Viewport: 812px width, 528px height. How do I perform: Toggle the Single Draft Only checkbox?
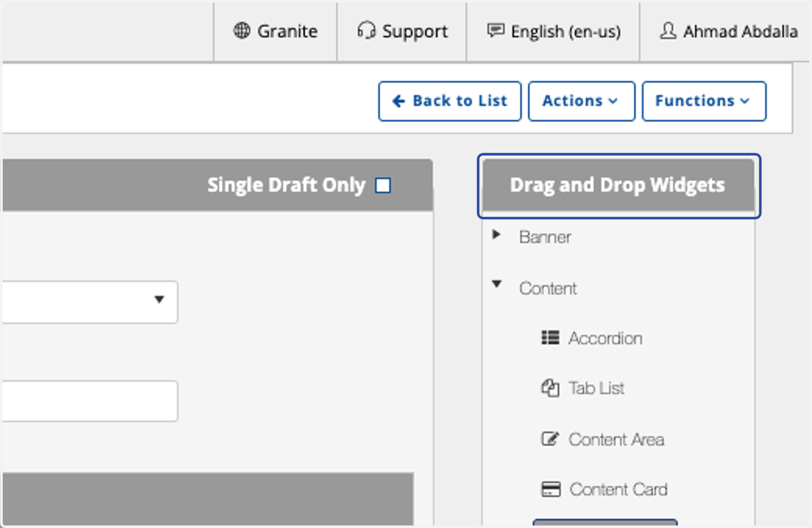(x=383, y=185)
